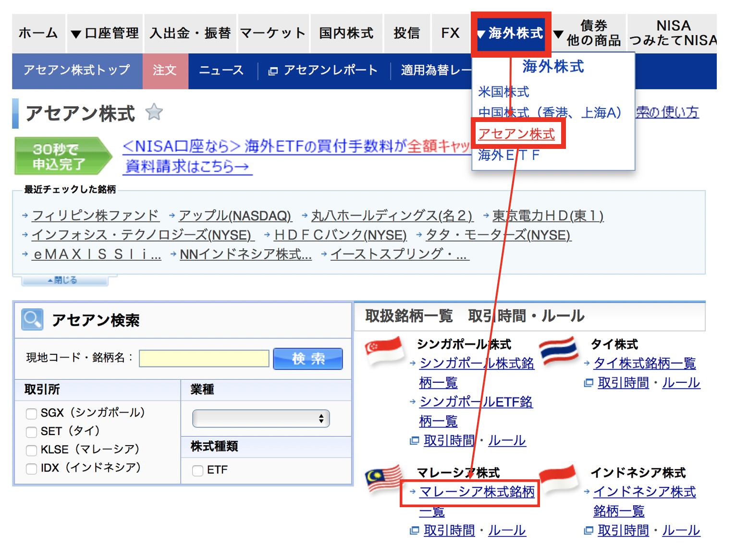
Task: Check the SET (タイ) checkbox
Action: coord(31,432)
